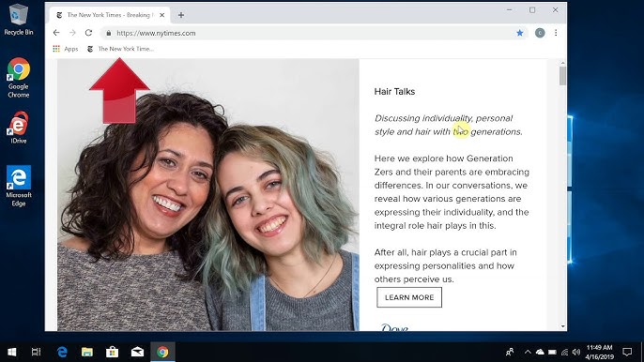The width and height of the screenshot is (644, 362).
Task: Open the Chrome profile avatar
Action: (540, 33)
